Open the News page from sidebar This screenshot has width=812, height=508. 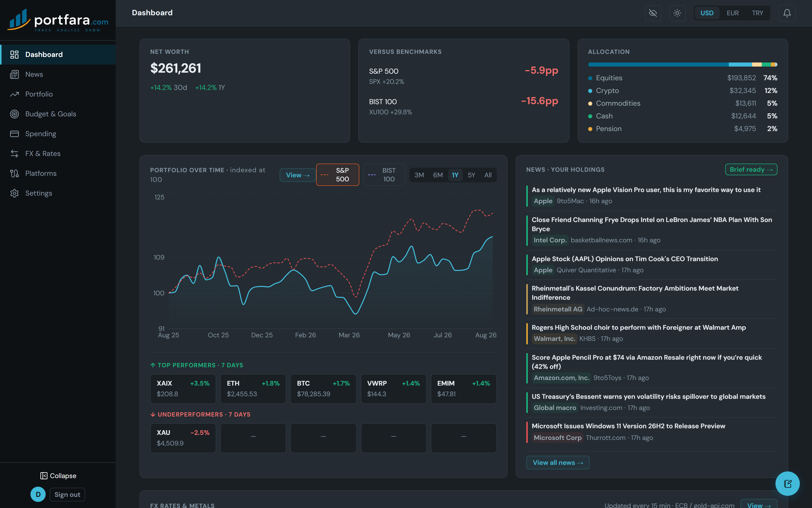pos(58,74)
